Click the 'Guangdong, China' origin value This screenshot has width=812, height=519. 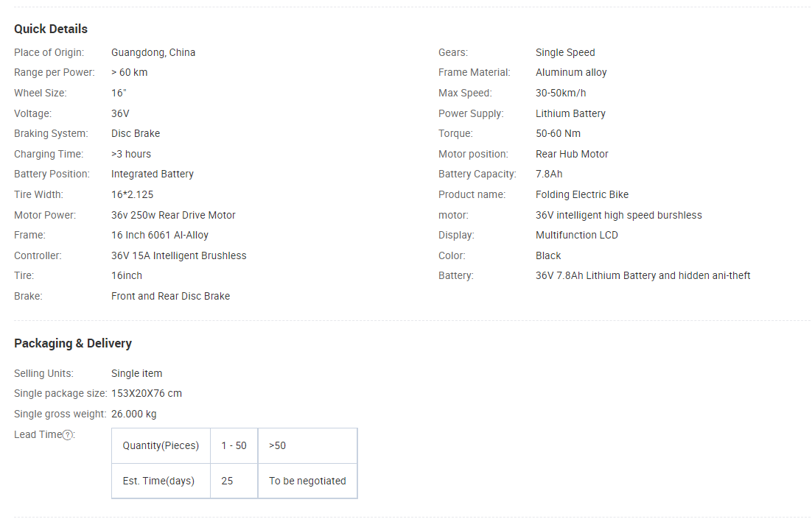tap(153, 52)
